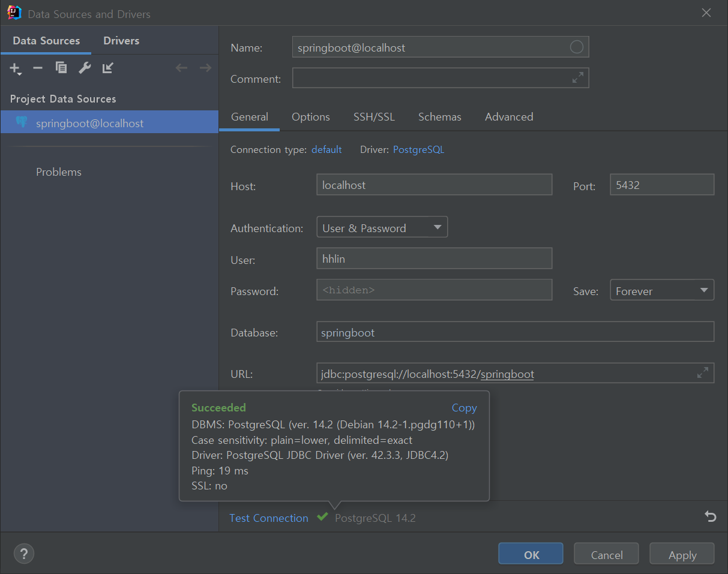This screenshot has width=728, height=574.
Task: Click the OK button
Action: coord(531,554)
